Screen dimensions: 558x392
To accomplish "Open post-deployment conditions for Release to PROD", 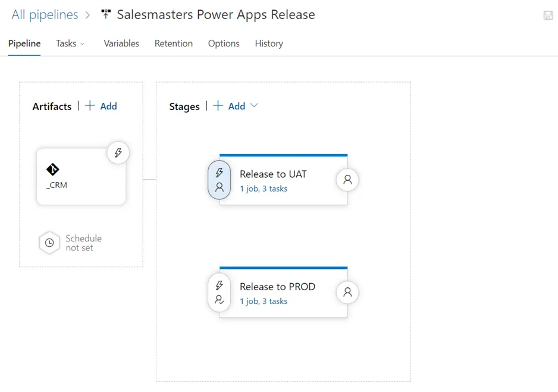I will pyautogui.click(x=347, y=293).
